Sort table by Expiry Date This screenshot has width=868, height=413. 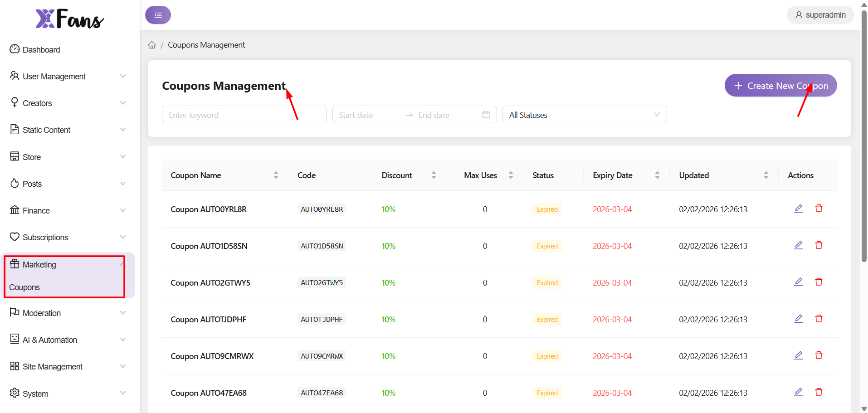[x=657, y=175]
